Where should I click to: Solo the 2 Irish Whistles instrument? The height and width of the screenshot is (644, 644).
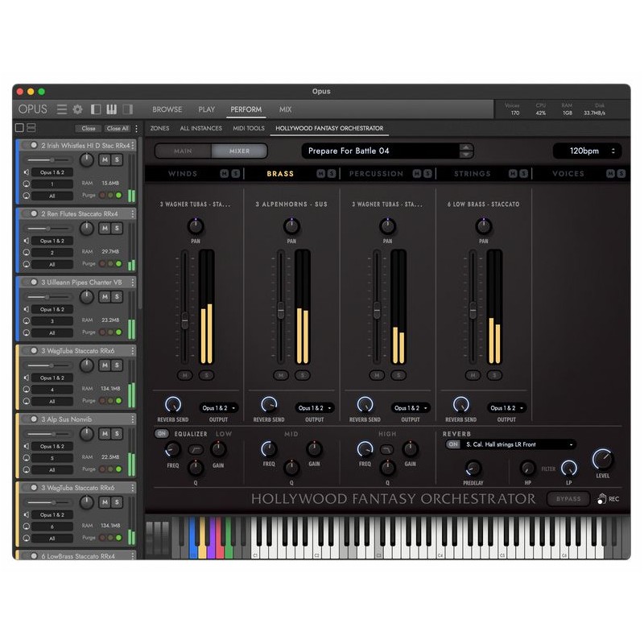click(117, 161)
